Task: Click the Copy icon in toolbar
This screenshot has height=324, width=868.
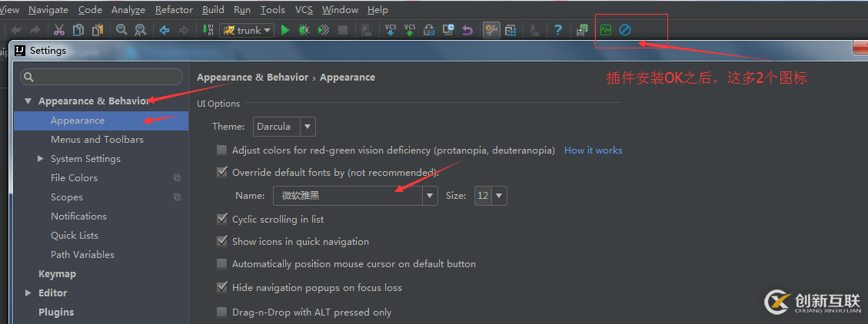Action: coord(78,30)
